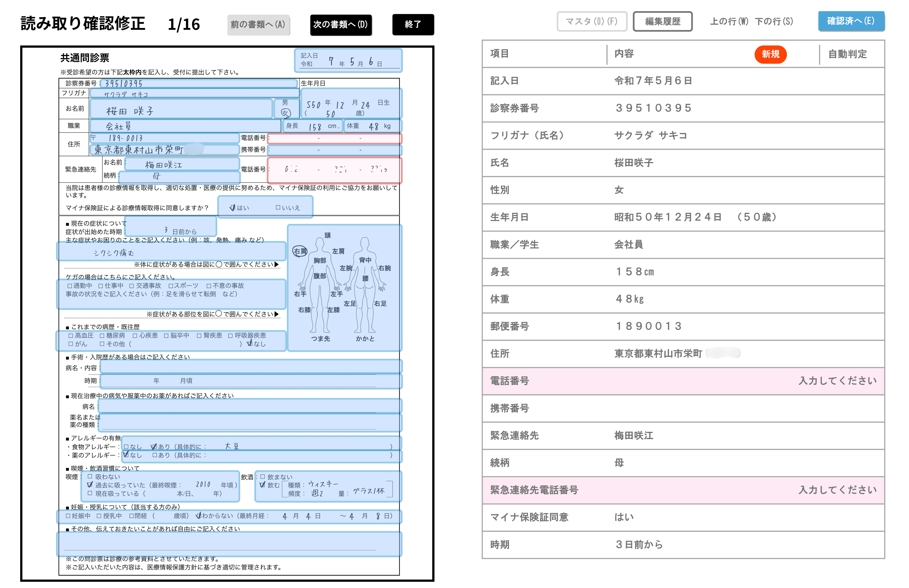Select 過去に吸っていた smoking checkbox
This screenshot has width=909, height=588.
[x=90, y=484]
